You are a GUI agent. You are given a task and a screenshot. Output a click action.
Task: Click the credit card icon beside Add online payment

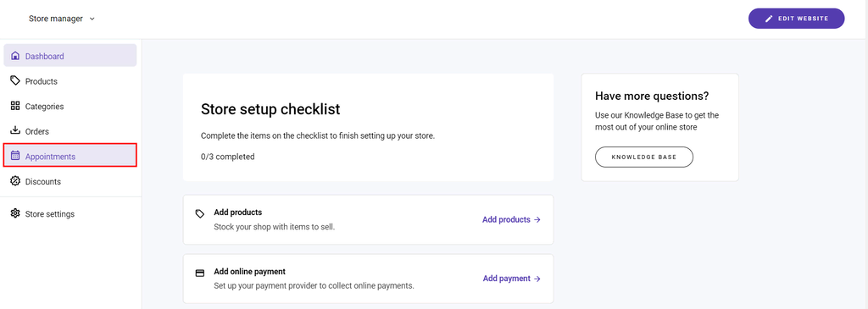point(200,273)
